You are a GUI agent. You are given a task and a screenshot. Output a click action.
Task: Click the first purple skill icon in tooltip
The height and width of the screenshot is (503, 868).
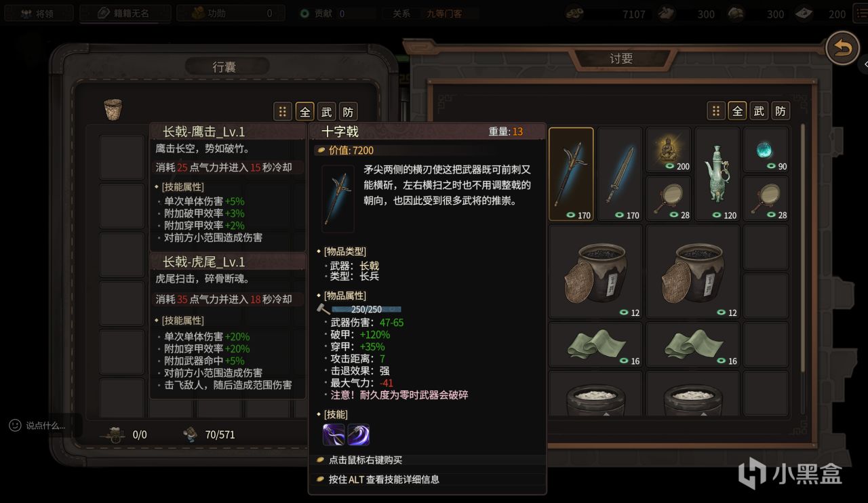(x=334, y=434)
